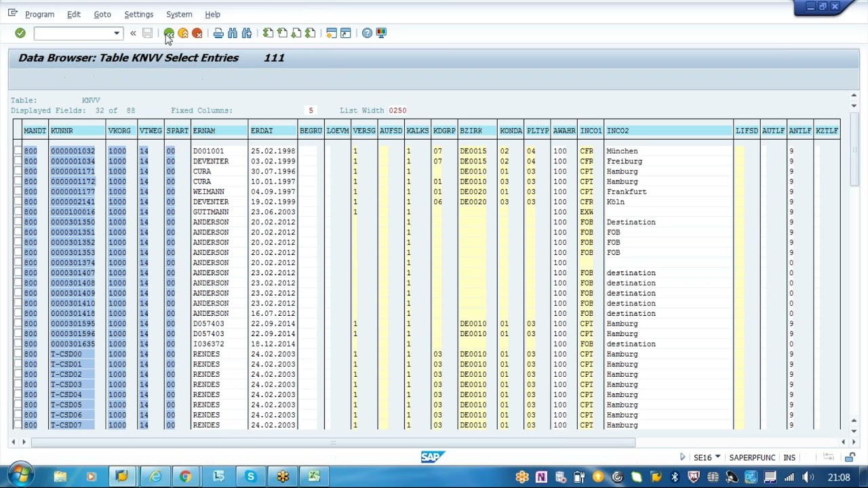Click the BZIRK column header
This screenshot has height=488, width=868.
coord(477,131)
